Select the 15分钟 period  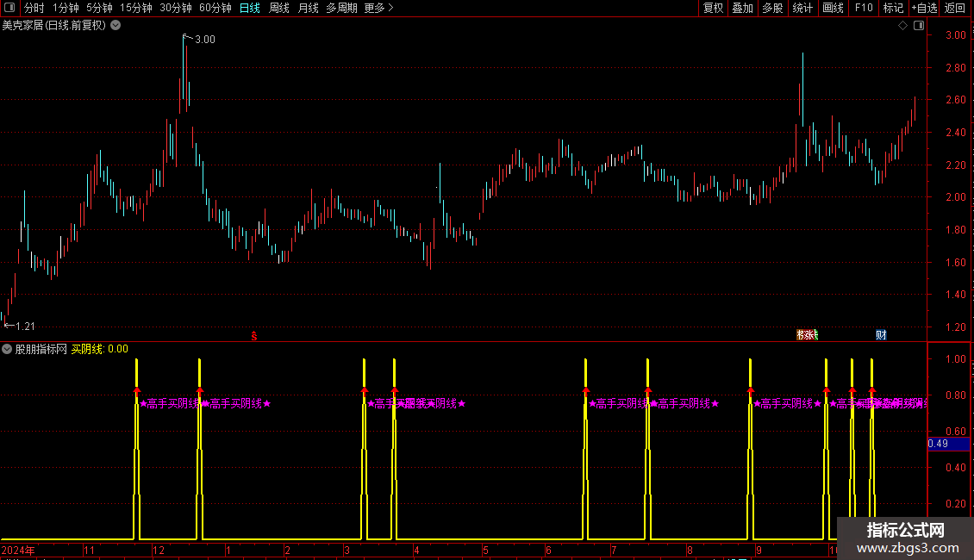click(135, 8)
